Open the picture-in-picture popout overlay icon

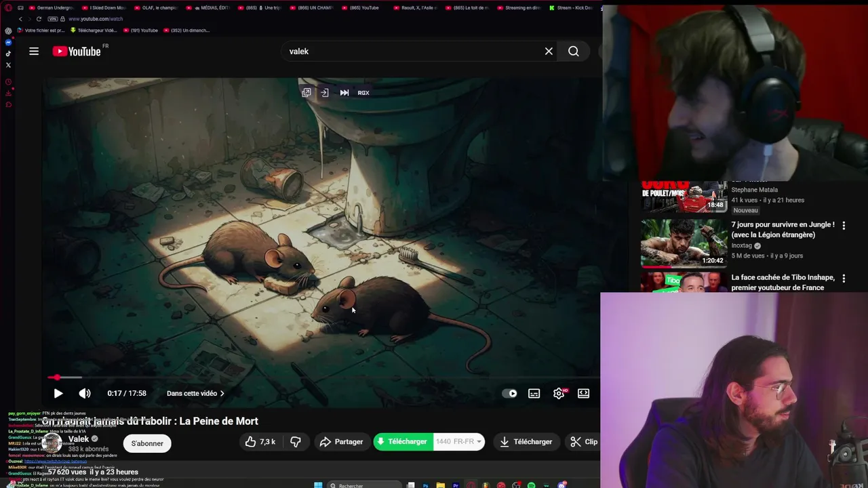click(307, 93)
